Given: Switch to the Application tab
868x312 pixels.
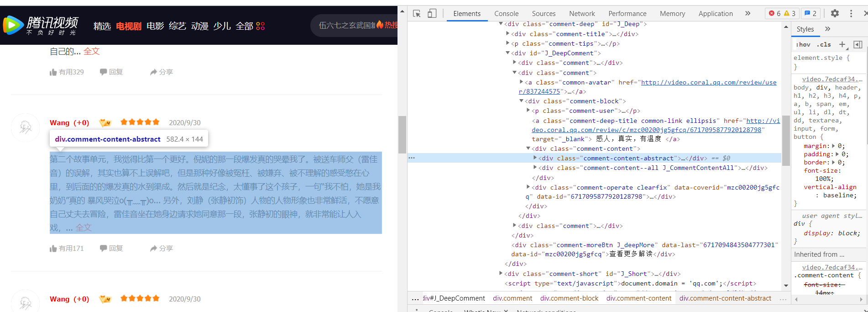Looking at the screenshot, I should [x=716, y=14].
